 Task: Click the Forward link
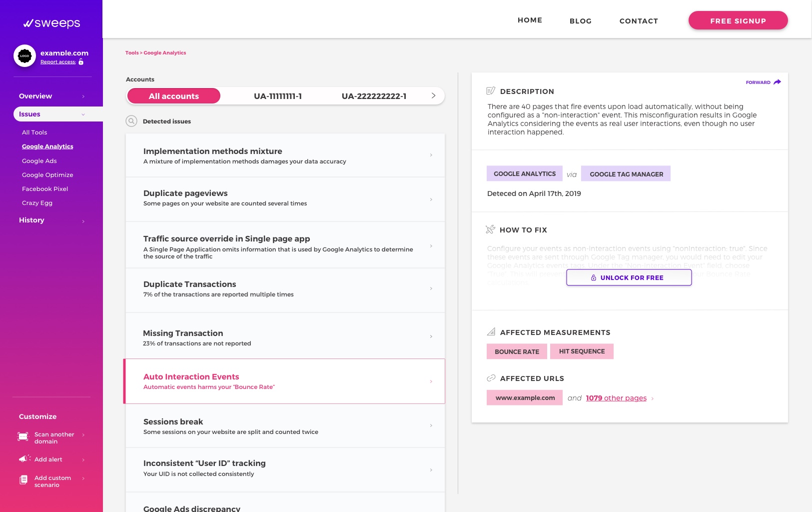(x=758, y=82)
